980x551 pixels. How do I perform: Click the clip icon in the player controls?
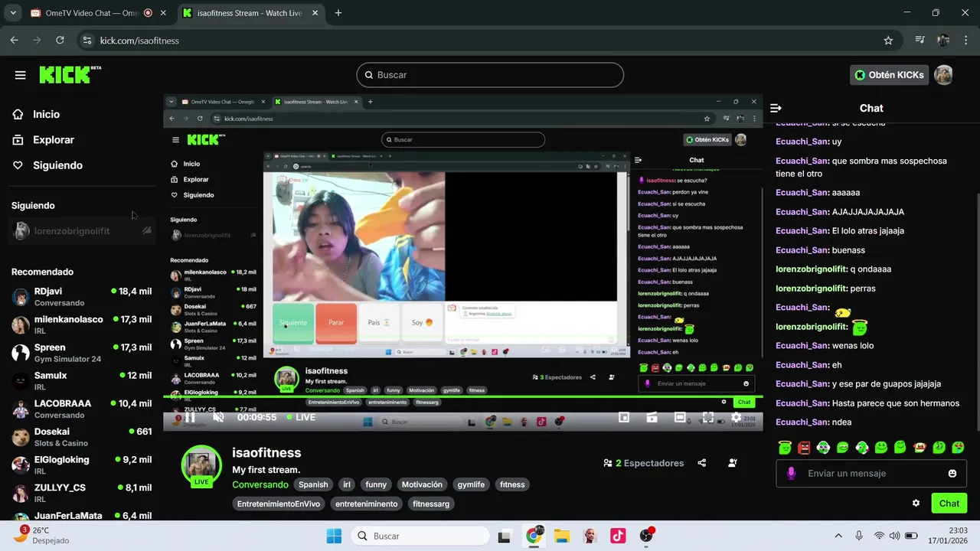click(x=652, y=417)
